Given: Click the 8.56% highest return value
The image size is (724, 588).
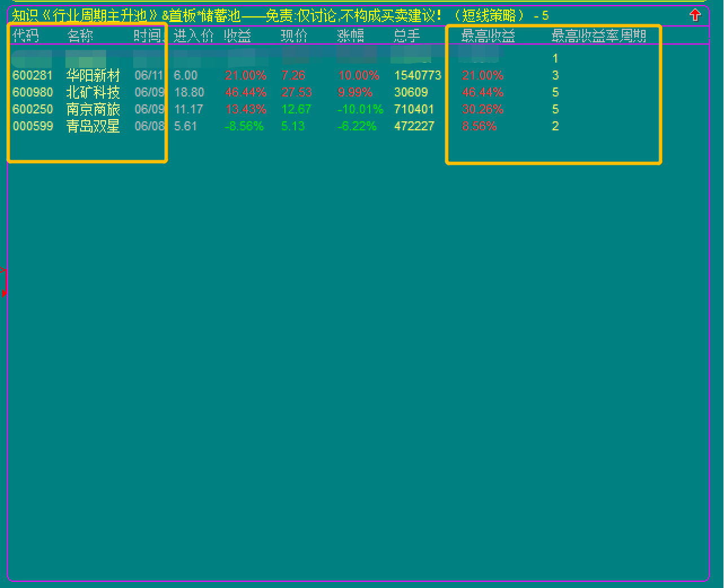Looking at the screenshot, I should point(479,126).
